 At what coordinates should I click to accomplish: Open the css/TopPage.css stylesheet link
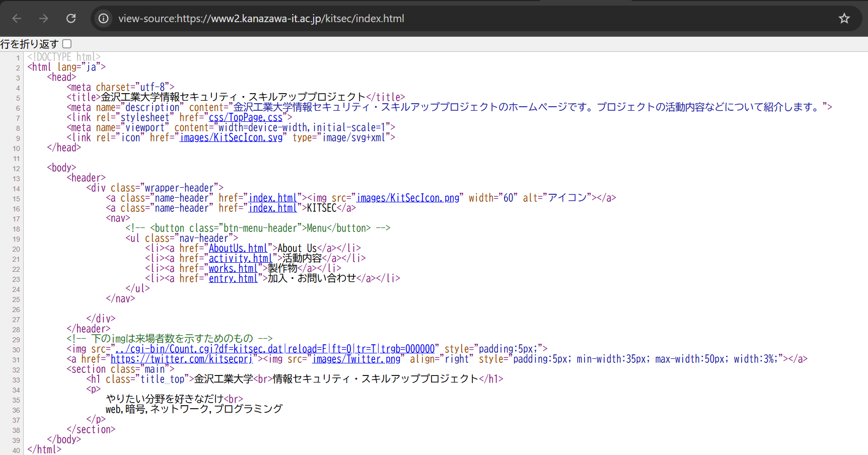[246, 117]
